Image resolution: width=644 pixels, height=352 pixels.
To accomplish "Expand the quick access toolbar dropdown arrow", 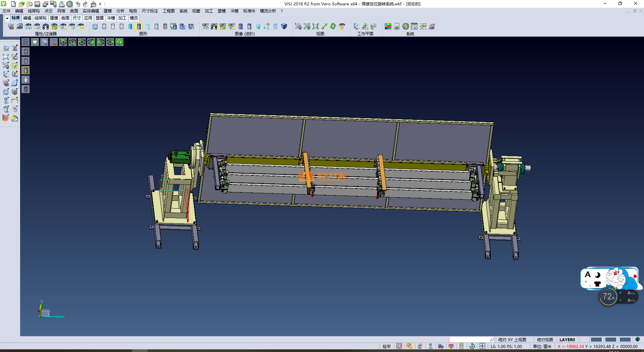I will point(100,4).
